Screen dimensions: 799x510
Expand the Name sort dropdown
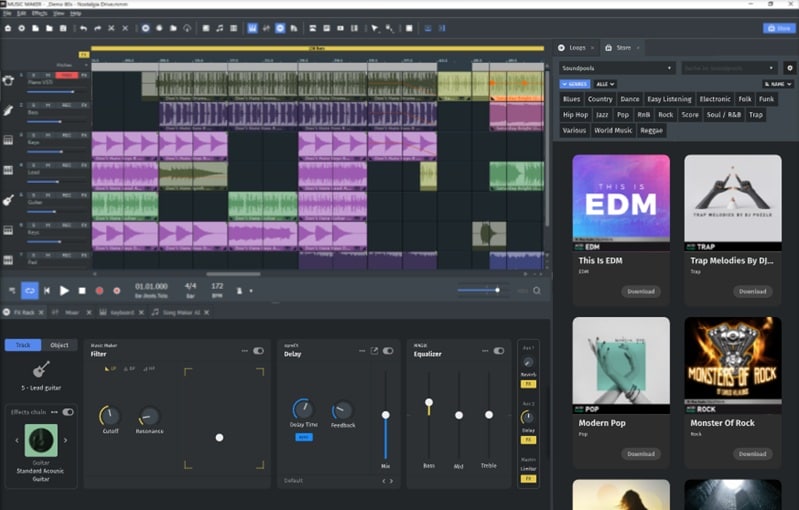pos(778,84)
